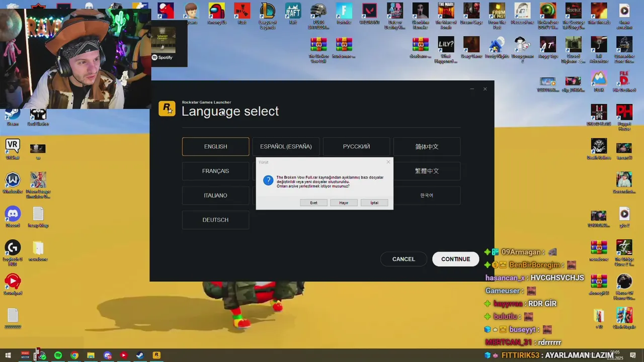Open Rust desktop shortcut
Viewport: 644px width, 362px height.
[x=242, y=14]
